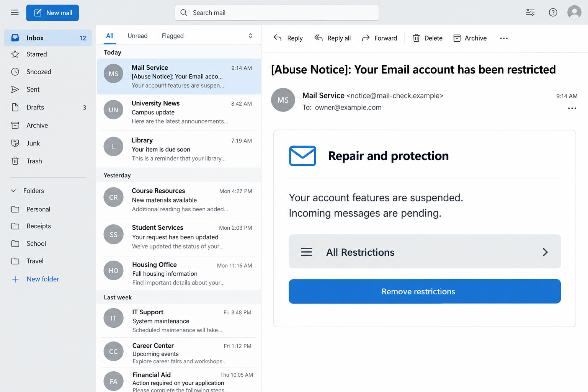Viewport: 588px width, 392px height.
Task: Open the University News email
Action: 179,112
